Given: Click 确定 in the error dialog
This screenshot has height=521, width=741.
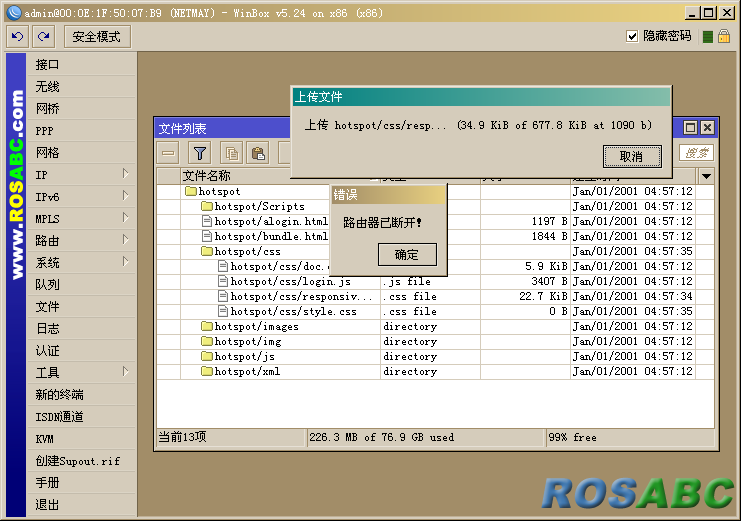Looking at the screenshot, I should [x=407, y=254].
